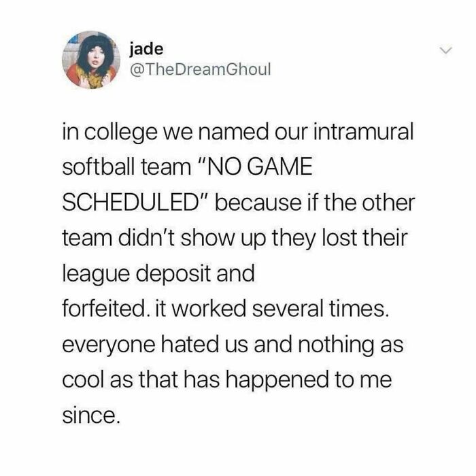This screenshot has width=476, height=476.
Task: Click the word "softball" in the tweet text
Action: pyautogui.click(x=99, y=167)
